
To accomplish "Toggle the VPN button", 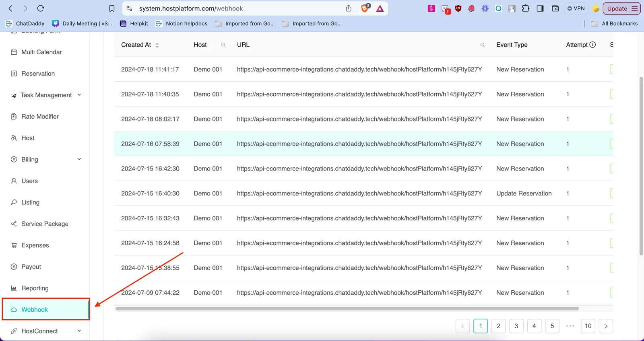I will [x=576, y=8].
